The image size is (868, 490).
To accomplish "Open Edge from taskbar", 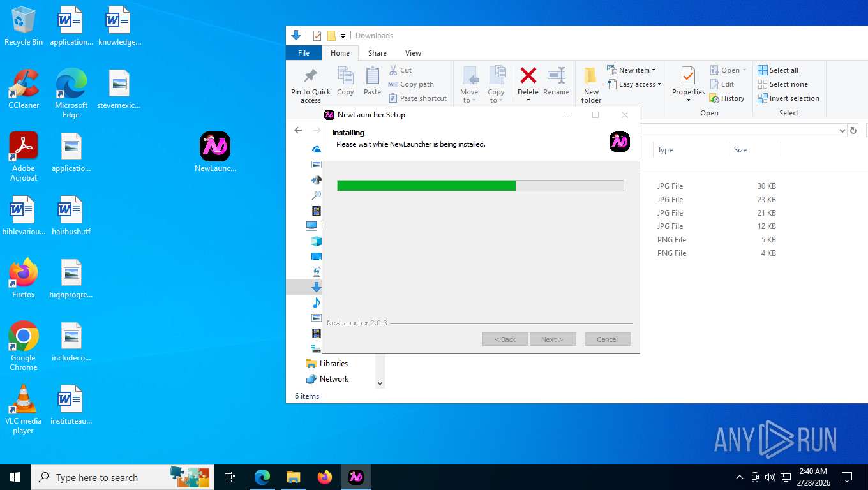I will [x=262, y=477].
